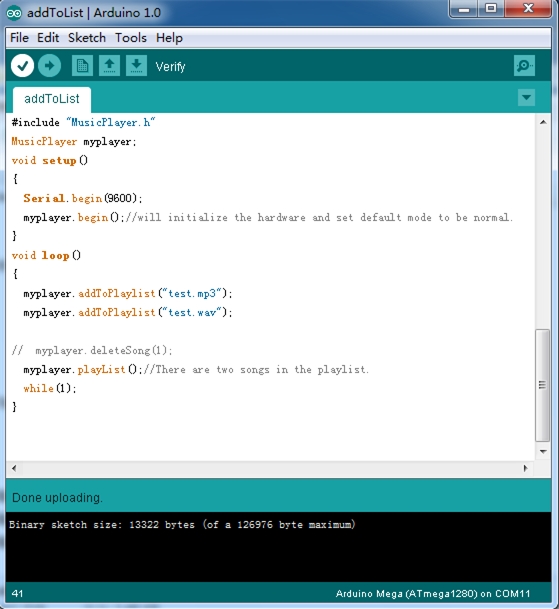
Task: Click the Binary sketch size console text
Action: pos(182,525)
